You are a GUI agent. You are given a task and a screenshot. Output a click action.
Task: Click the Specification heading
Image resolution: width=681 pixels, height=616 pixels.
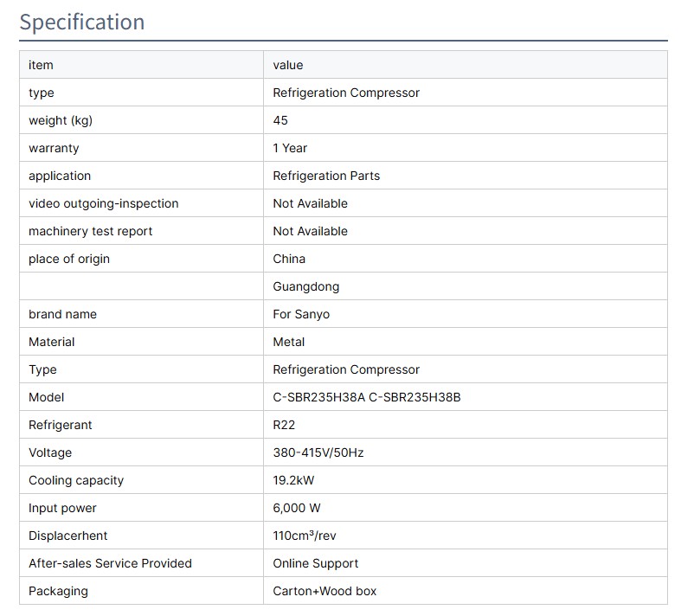[x=82, y=22]
